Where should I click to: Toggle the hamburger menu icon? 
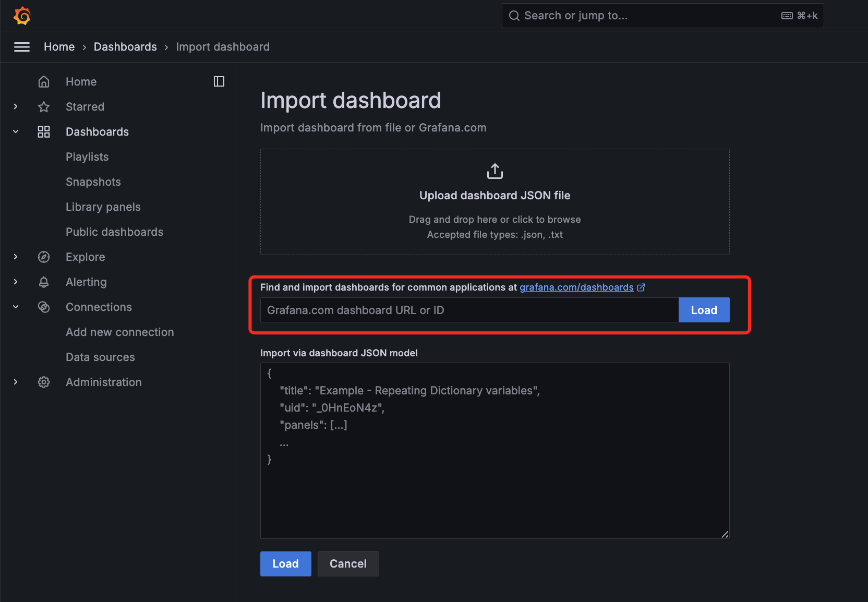click(22, 47)
